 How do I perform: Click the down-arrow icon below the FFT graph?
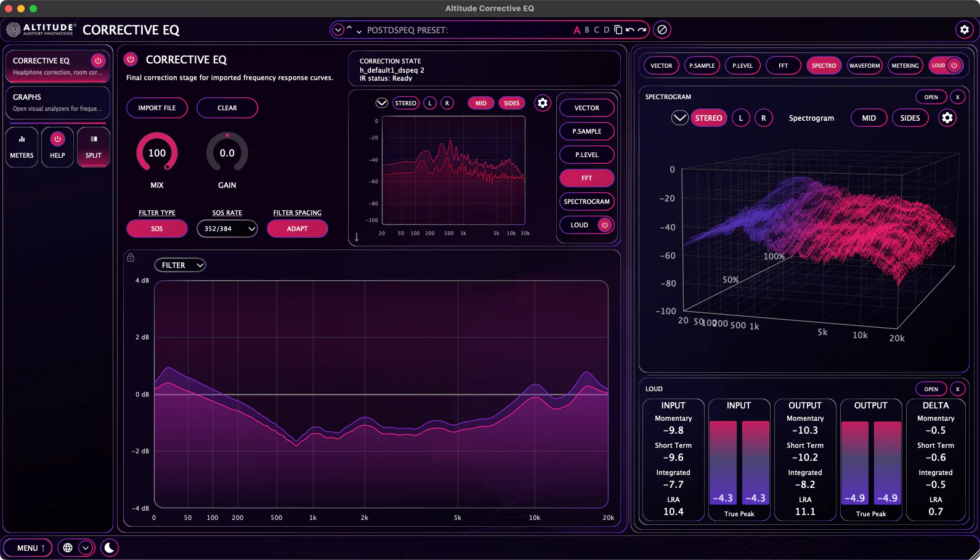click(357, 237)
